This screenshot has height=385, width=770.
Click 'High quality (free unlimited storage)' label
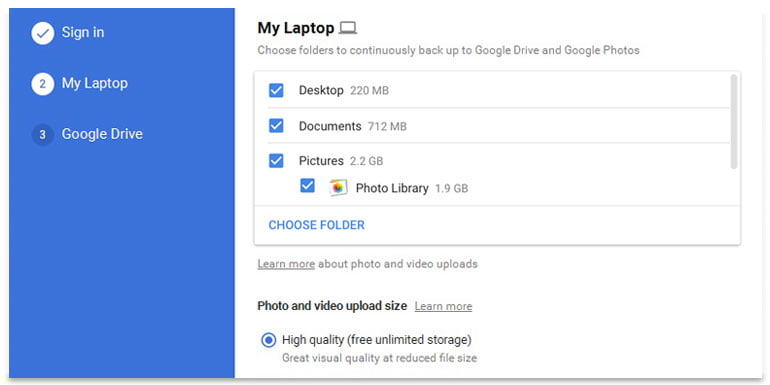[x=377, y=339]
